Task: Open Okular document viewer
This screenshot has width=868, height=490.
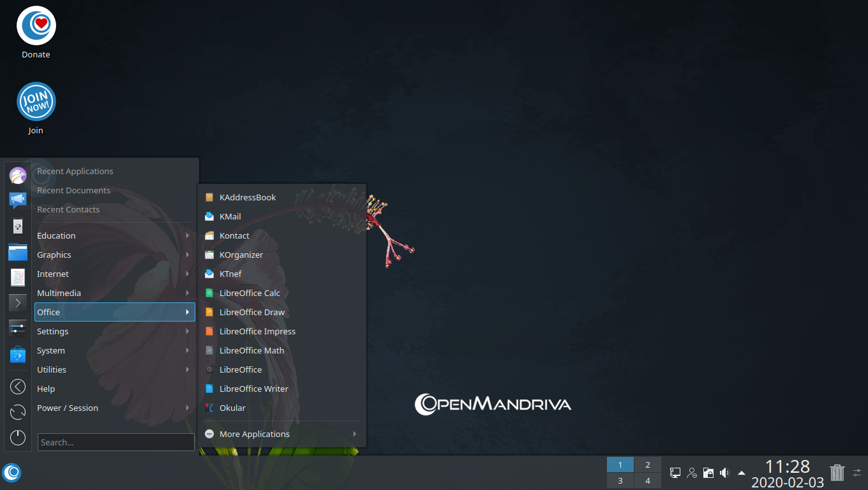Action: [x=282, y=408]
